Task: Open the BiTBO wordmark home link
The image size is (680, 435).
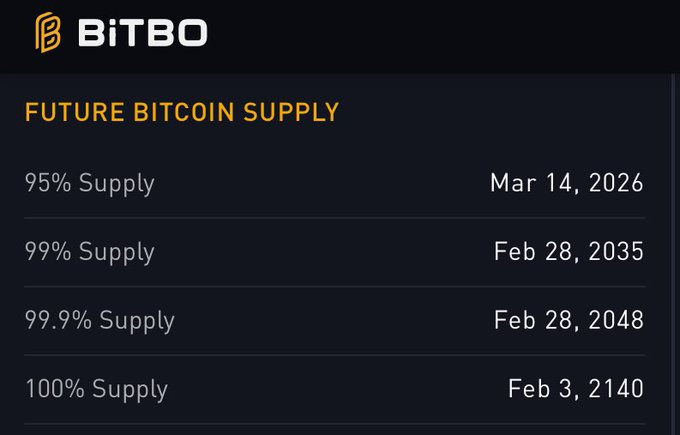Action: [x=141, y=33]
